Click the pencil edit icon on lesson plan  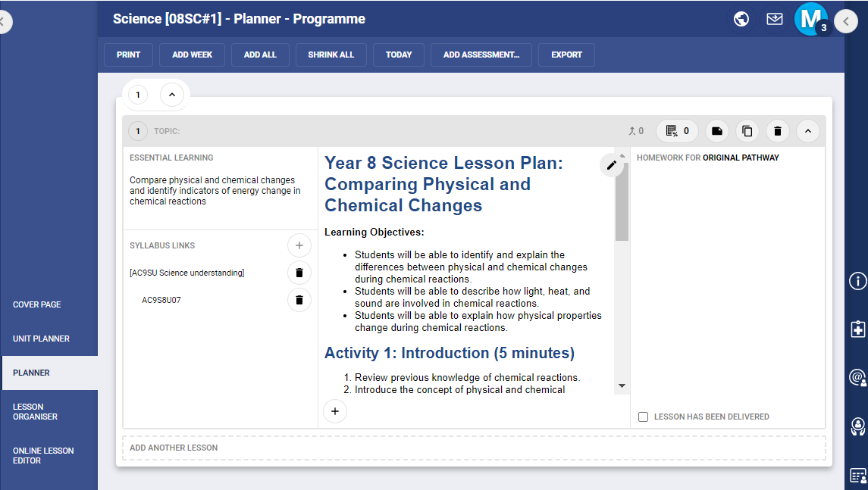click(612, 165)
